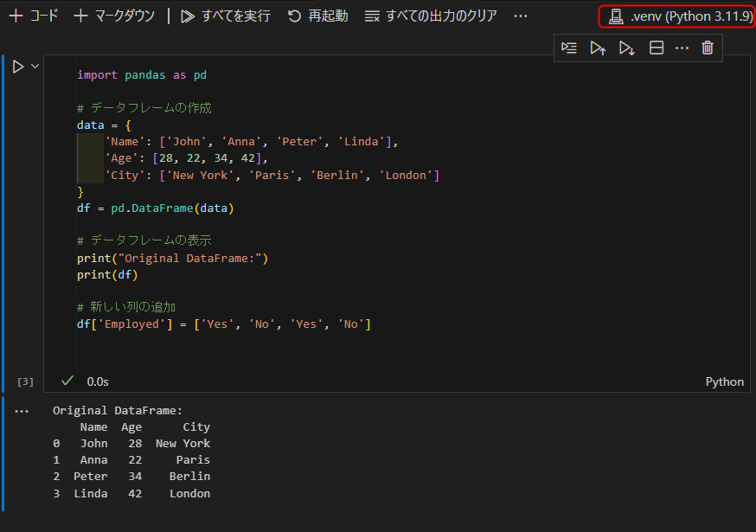
Task: Run the cell line by line
Action: (x=569, y=48)
